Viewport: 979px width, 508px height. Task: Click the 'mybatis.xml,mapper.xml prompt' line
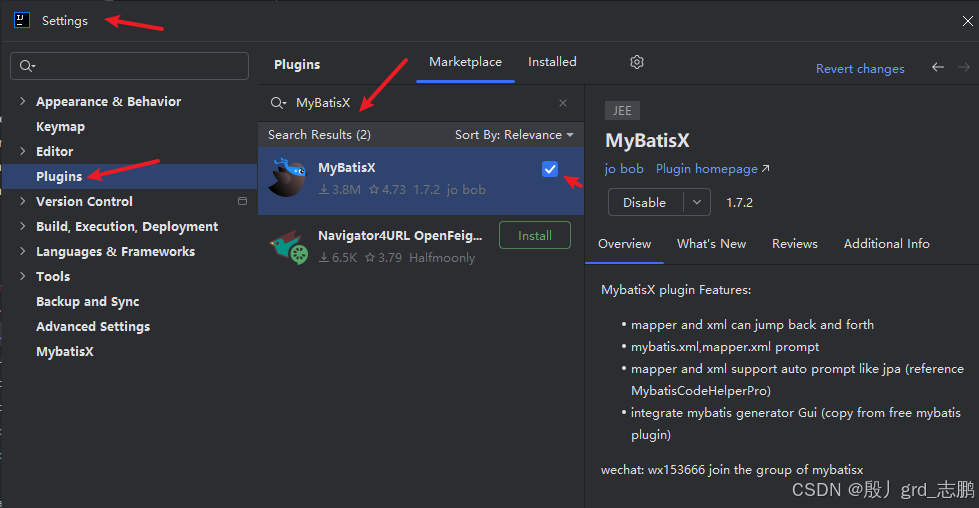tap(724, 346)
